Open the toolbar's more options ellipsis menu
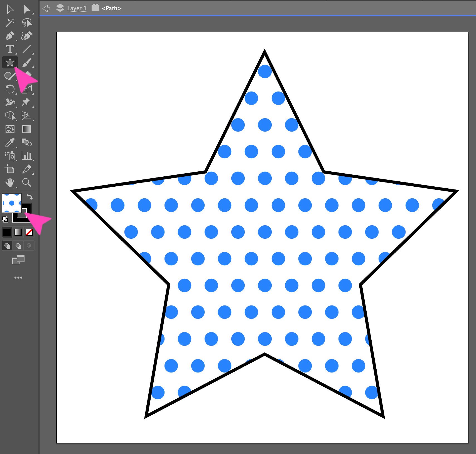The image size is (476, 454). [18, 277]
